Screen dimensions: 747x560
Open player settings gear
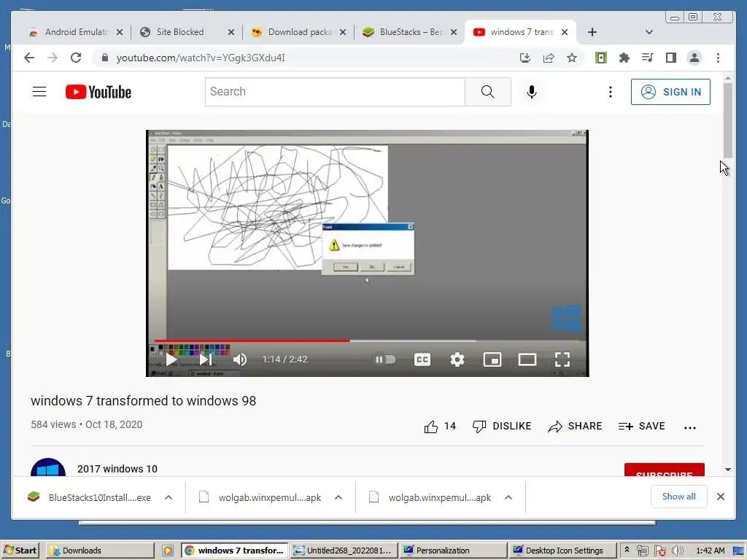coord(457,359)
